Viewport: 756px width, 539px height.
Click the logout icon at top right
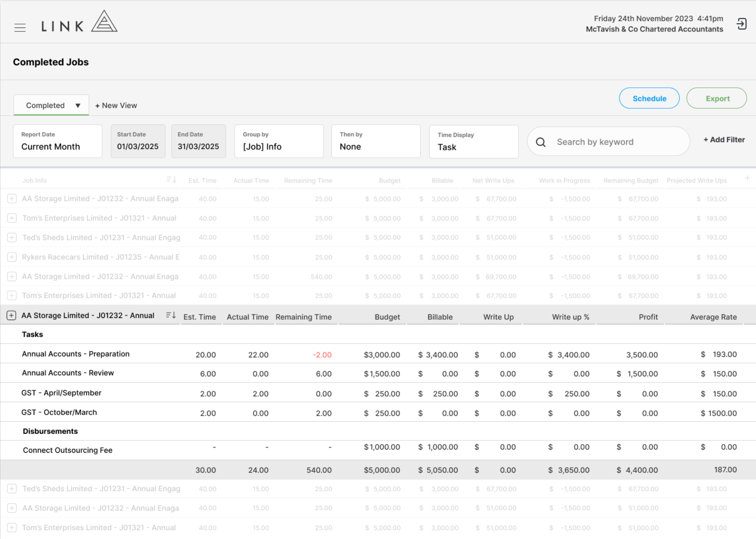(x=742, y=24)
